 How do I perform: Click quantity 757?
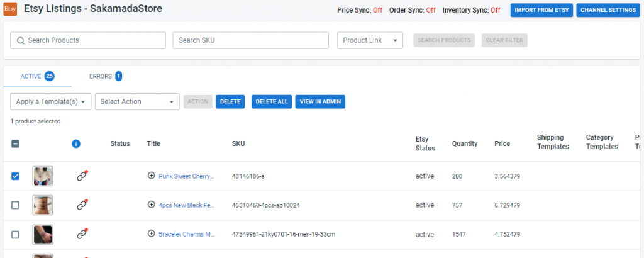(457, 205)
